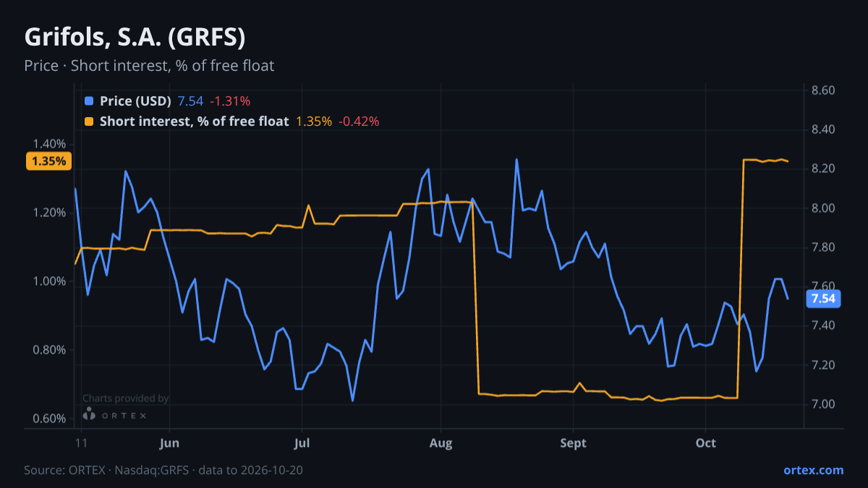Click the Oct x-axis label
This screenshot has height=488, width=868.
tap(705, 442)
